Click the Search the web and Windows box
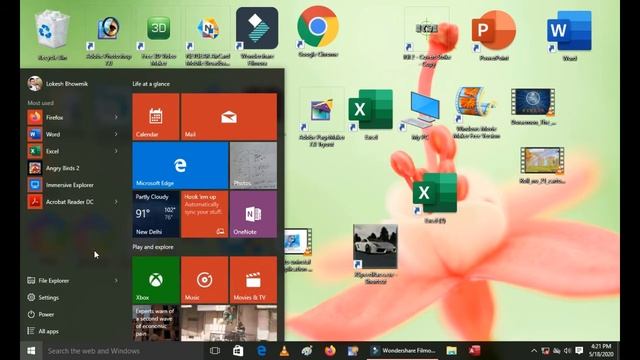Image resolution: width=640 pixels, height=360 pixels. click(122, 351)
